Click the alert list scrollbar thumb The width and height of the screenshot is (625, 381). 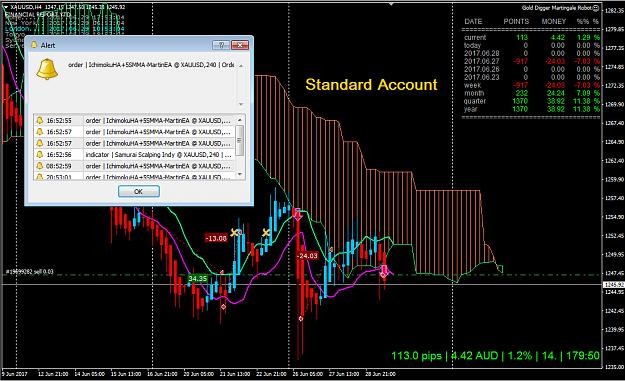coord(240,140)
